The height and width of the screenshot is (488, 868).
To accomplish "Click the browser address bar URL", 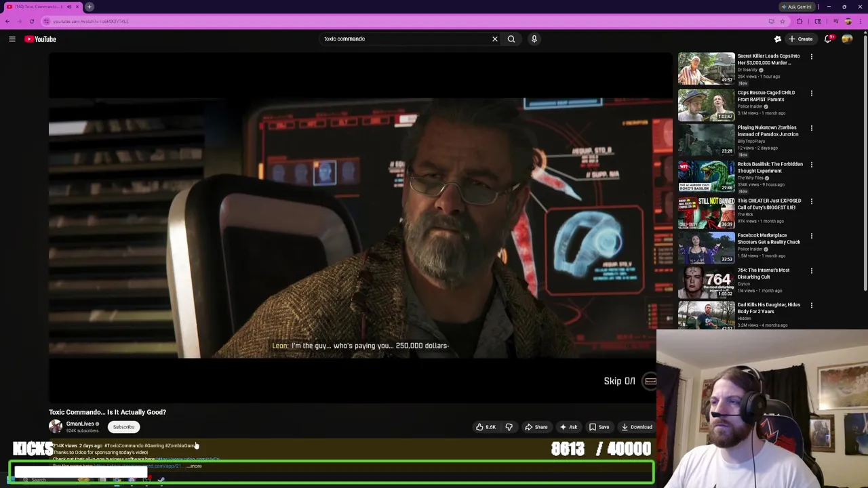I will point(90,21).
